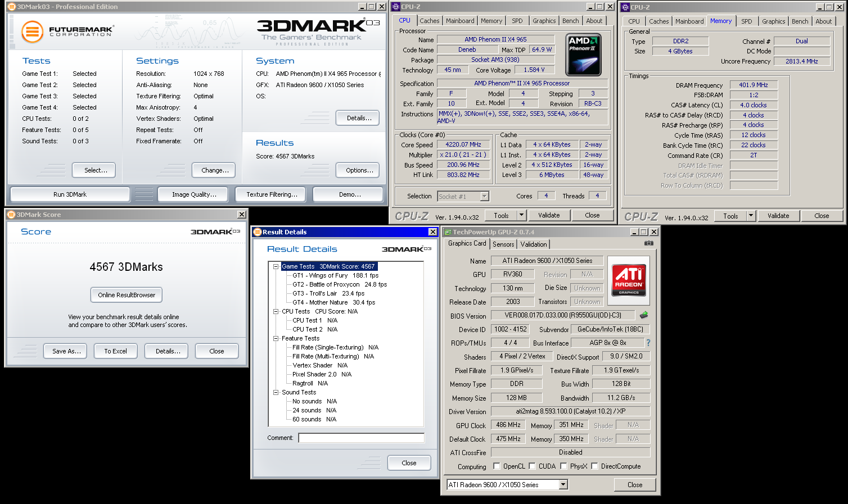The image size is (848, 504).
Task: Open the Socket #1 selection dropdown
Action: 485,196
